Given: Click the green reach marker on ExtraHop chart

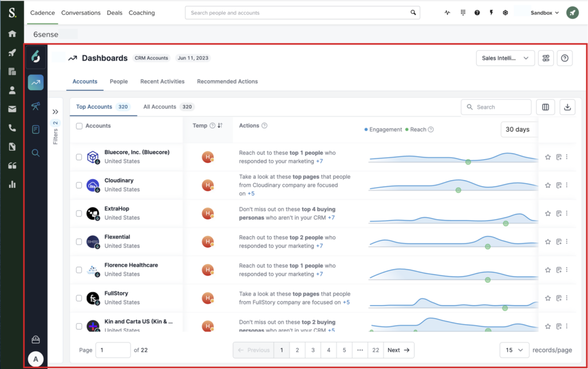Looking at the screenshot, I should [506, 224].
